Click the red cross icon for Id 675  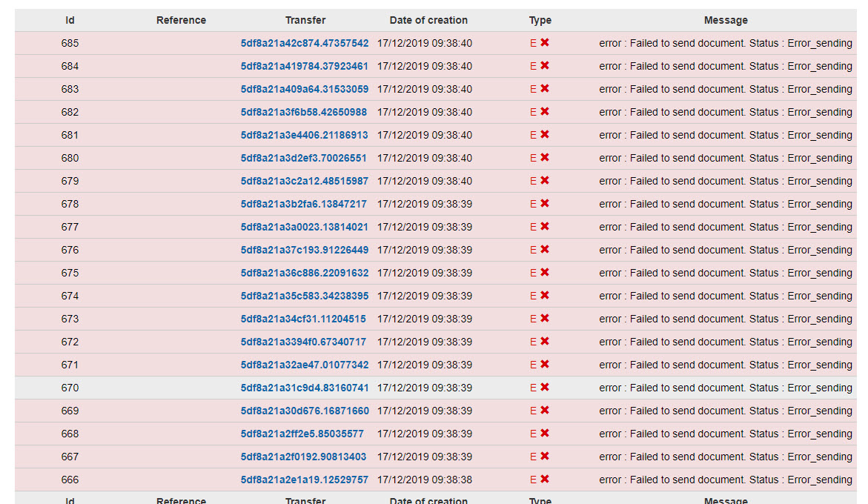(545, 273)
